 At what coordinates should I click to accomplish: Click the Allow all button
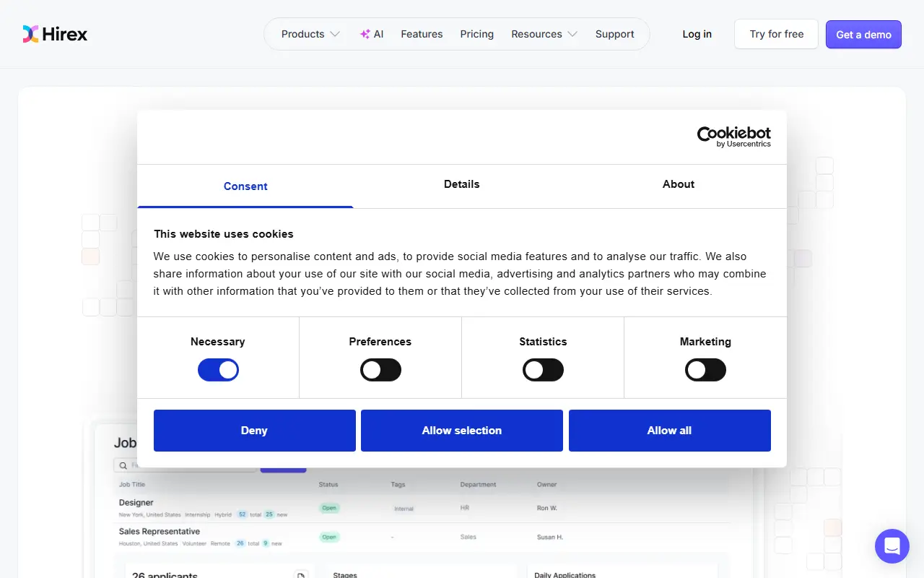[670, 431]
